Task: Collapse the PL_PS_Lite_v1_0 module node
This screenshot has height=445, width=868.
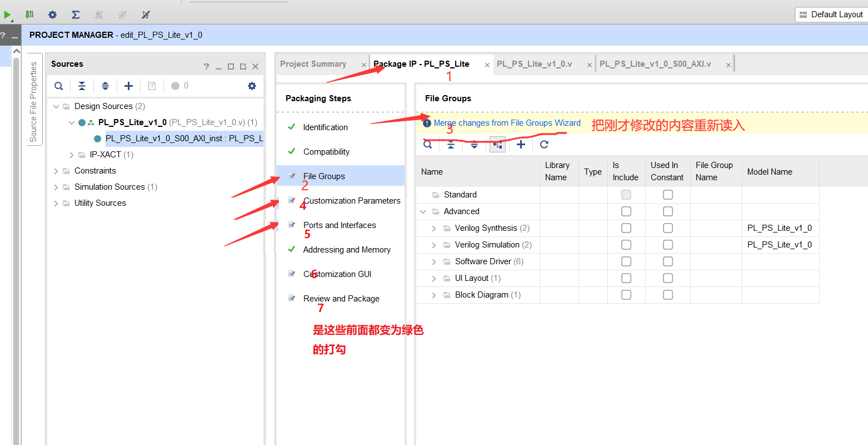Action: (72, 122)
